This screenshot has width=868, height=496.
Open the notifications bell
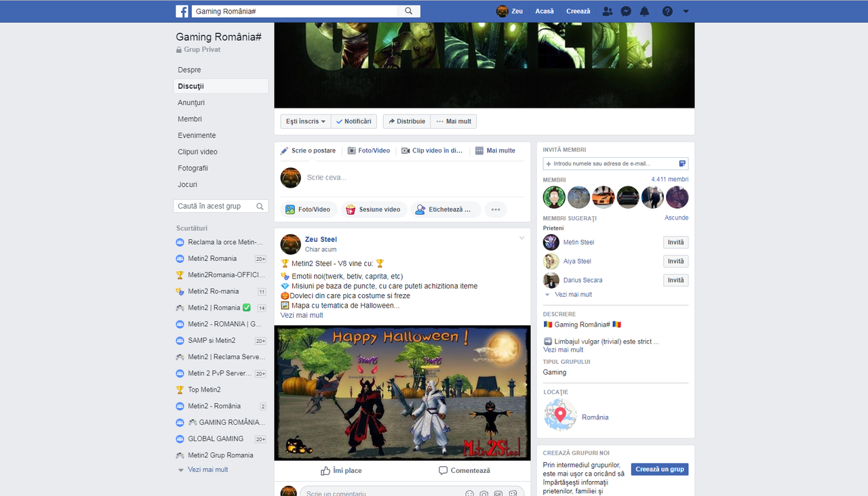coord(644,11)
